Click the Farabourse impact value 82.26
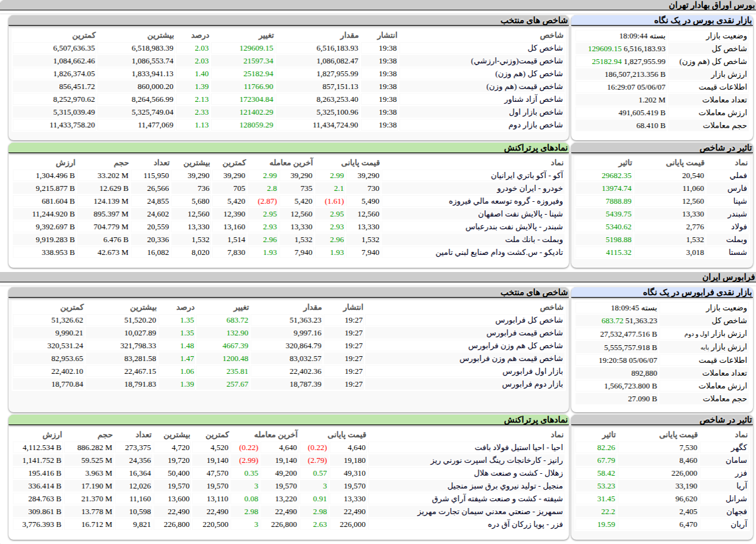756x544 pixels. pyautogui.click(x=606, y=448)
